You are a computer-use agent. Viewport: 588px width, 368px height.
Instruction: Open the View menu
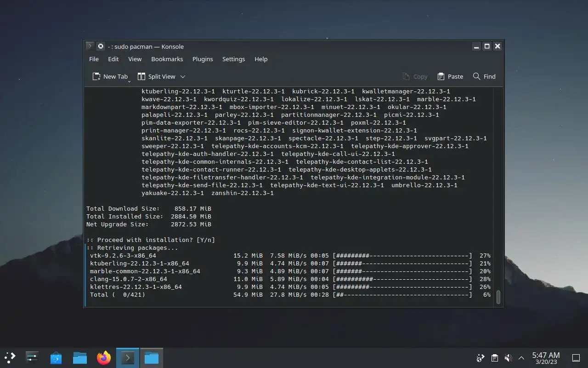point(135,59)
